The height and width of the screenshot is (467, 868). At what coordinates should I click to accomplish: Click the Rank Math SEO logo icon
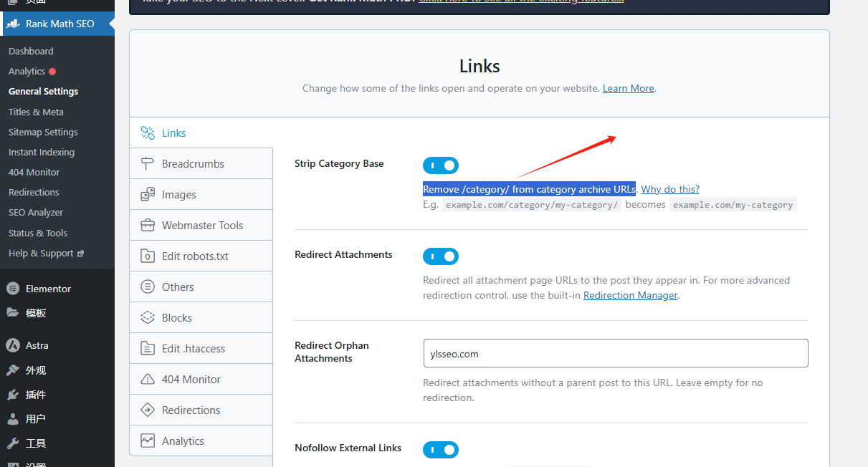12,24
